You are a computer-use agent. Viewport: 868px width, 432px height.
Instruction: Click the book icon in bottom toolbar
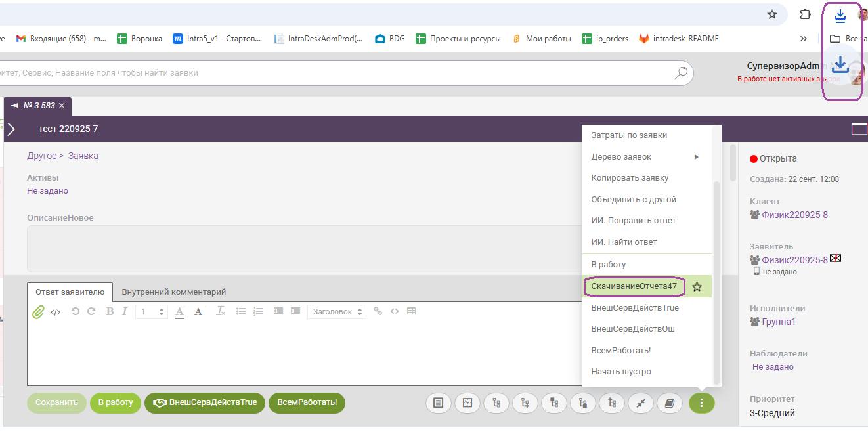[670, 403]
